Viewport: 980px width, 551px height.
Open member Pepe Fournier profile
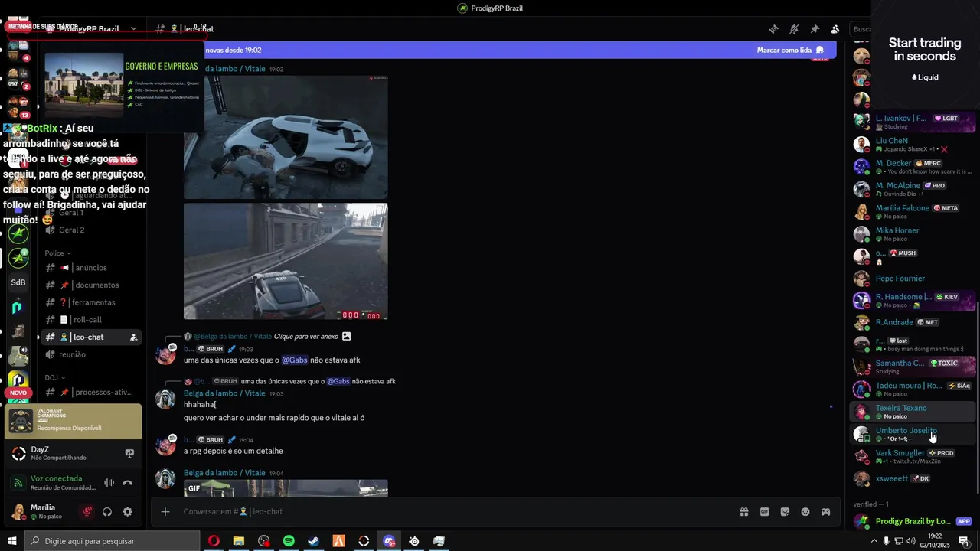click(914, 279)
